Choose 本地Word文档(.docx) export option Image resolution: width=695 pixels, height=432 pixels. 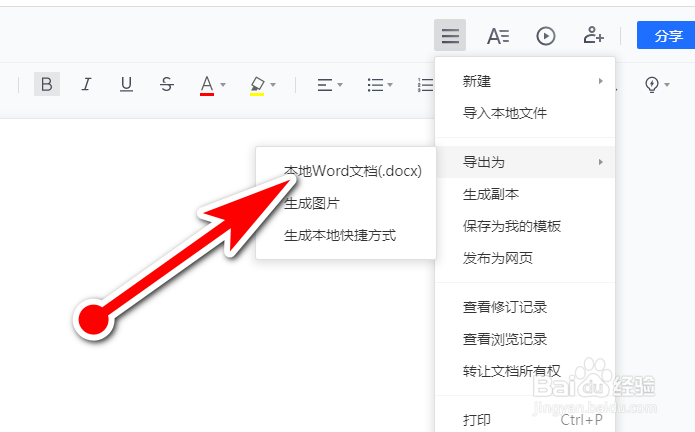click(346, 171)
